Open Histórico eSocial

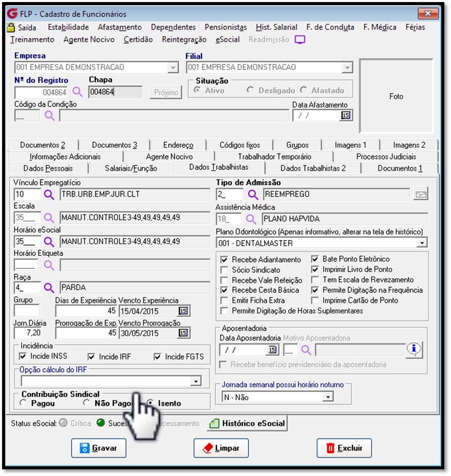click(x=247, y=423)
